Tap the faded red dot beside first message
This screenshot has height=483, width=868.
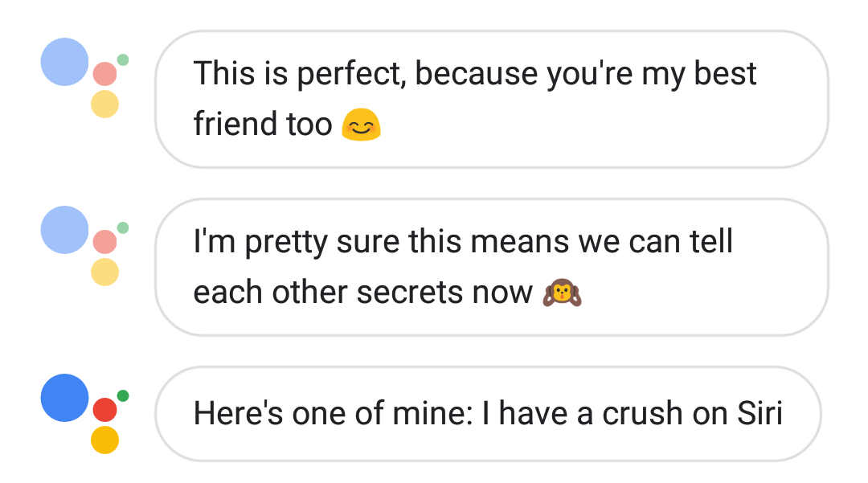pyautogui.click(x=104, y=74)
